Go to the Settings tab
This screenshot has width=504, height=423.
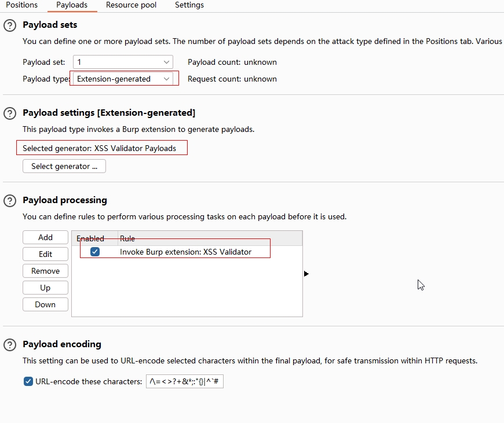[189, 5]
